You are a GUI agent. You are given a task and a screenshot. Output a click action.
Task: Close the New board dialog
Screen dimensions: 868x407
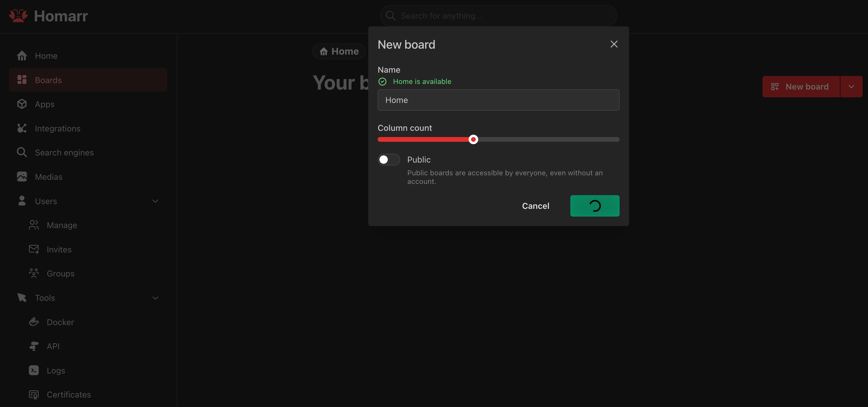pos(614,44)
